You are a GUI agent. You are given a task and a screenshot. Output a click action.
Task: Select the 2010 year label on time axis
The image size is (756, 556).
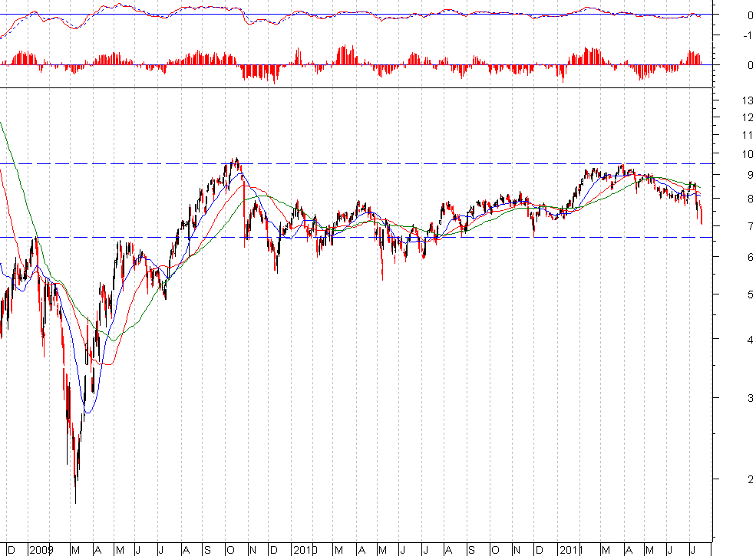pos(305,550)
